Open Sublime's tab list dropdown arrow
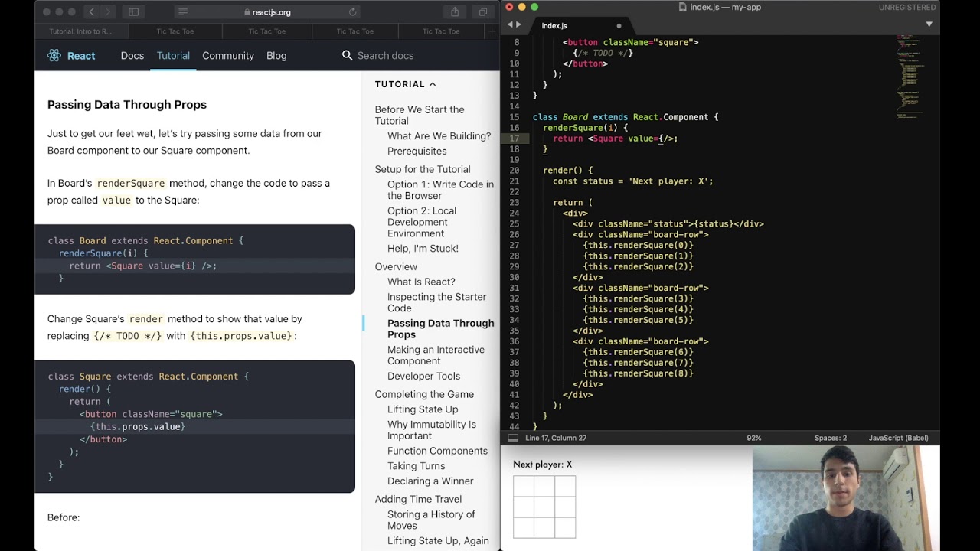This screenshot has height=551, width=980. coord(929,24)
